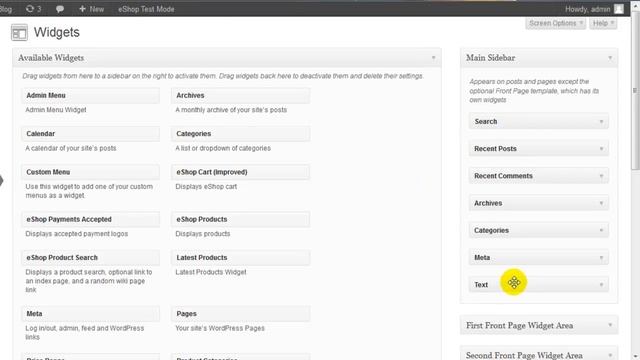Image resolution: width=640 pixels, height=360 pixels.
Task: Click 'Admin Menu Widget' description text
Action: click(x=56, y=110)
